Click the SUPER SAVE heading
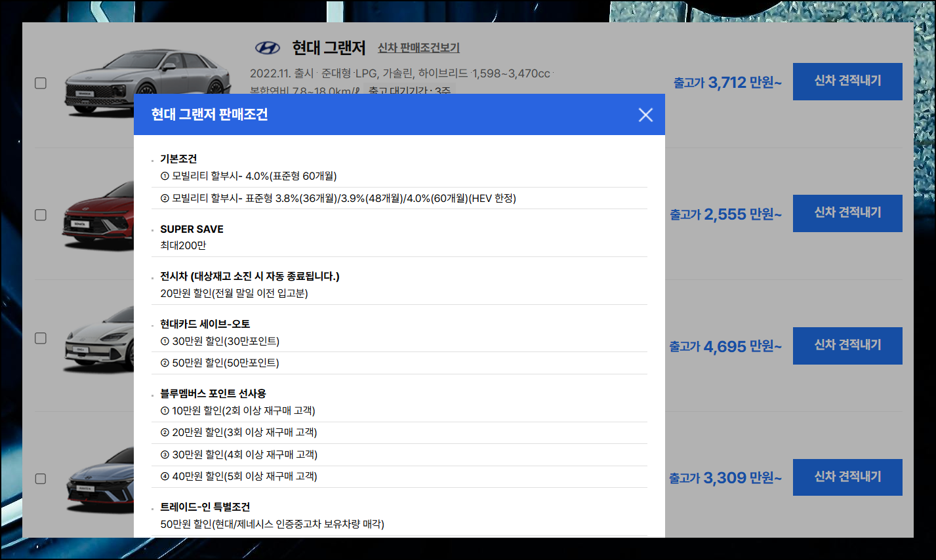This screenshot has width=936, height=560. 192,229
